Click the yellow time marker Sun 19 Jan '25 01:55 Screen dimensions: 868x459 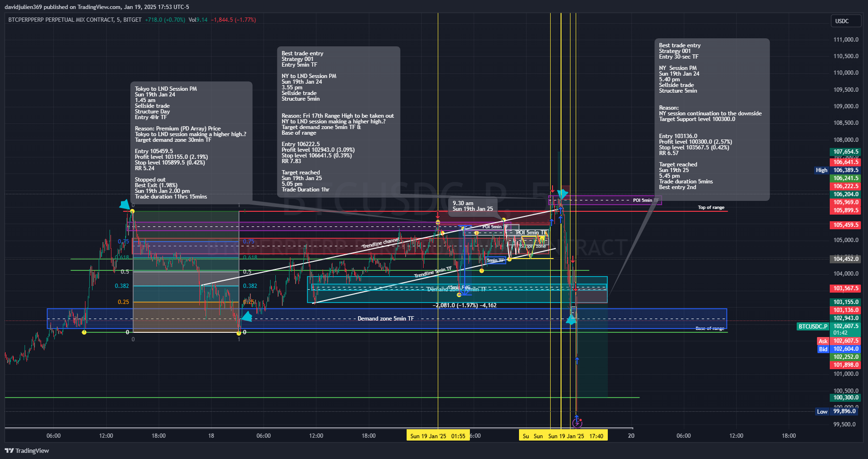point(438,435)
